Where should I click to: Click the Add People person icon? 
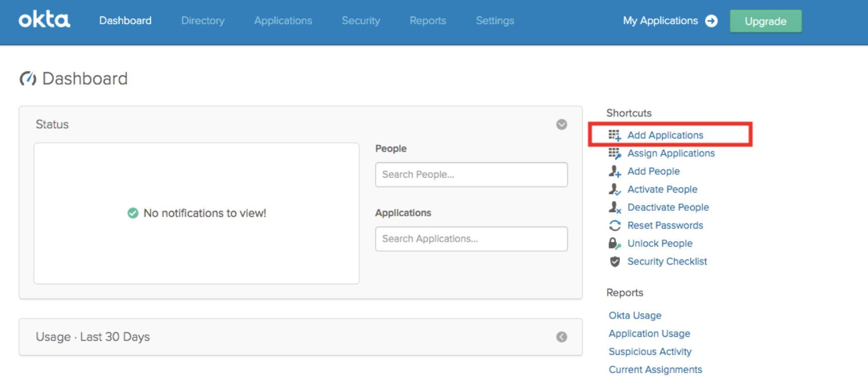click(x=615, y=171)
